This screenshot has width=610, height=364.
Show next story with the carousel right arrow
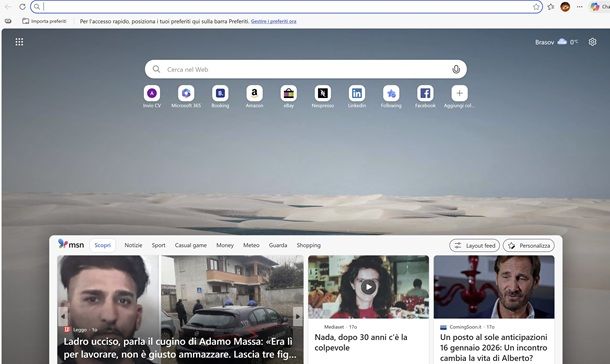[298, 316]
